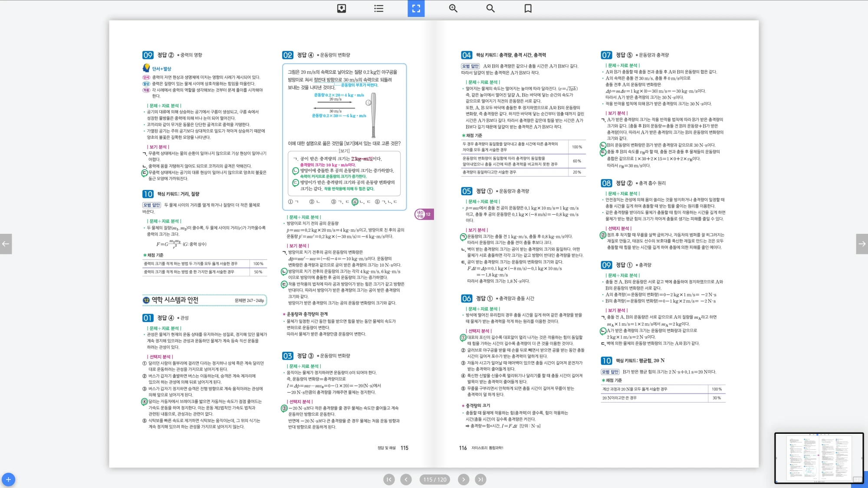Click the purple 12 chapter side tab
The height and width of the screenshot is (488, 868).
tap(424, 214)
